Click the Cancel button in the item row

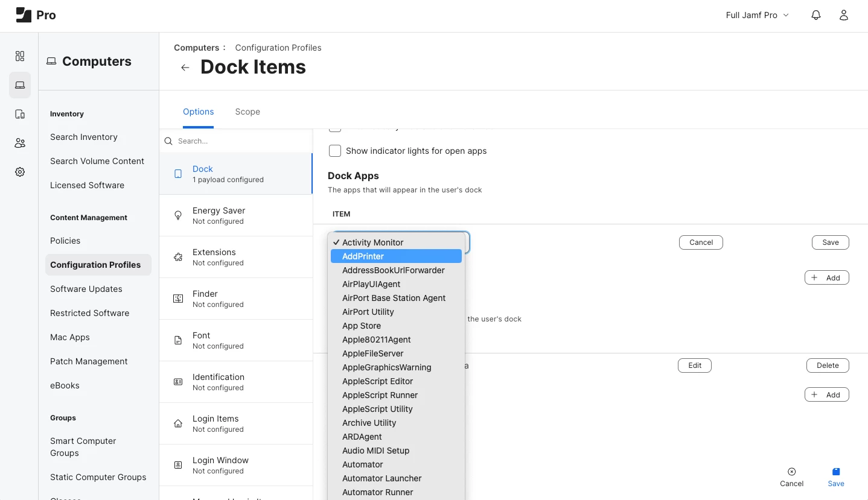pyautogui.click(x=701, y=242)
